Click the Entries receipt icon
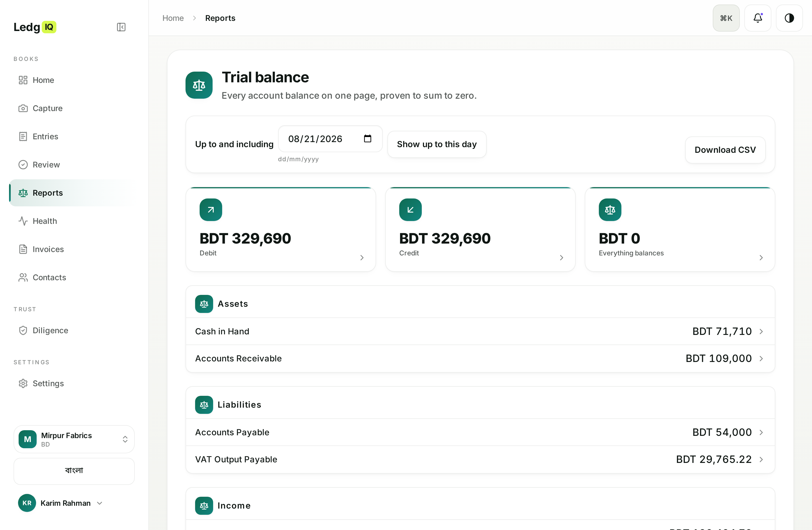Viewport: 812px width, 530px height. tap(23, 136)
